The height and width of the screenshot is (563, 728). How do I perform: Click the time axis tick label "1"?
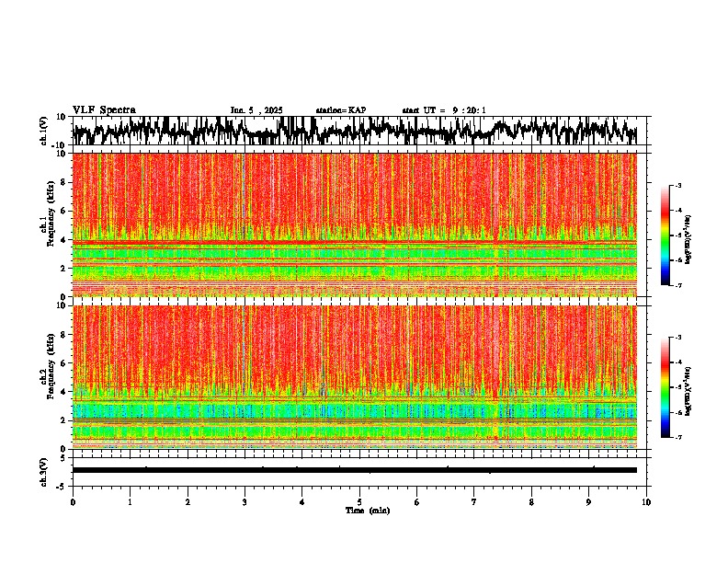131,502
